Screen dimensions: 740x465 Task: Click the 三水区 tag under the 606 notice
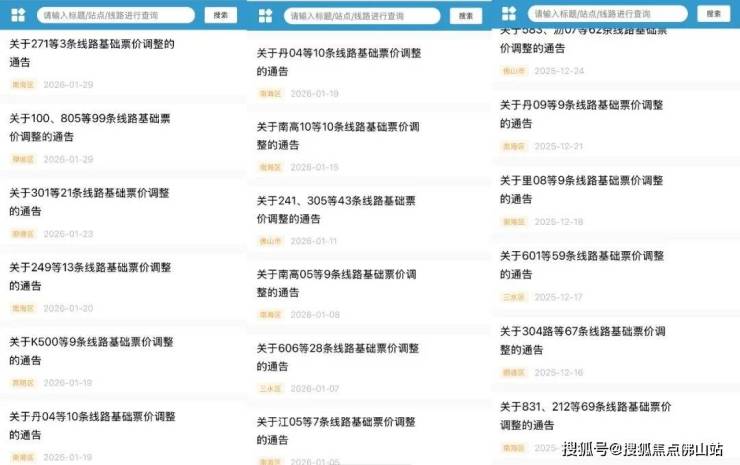point(270,389)
